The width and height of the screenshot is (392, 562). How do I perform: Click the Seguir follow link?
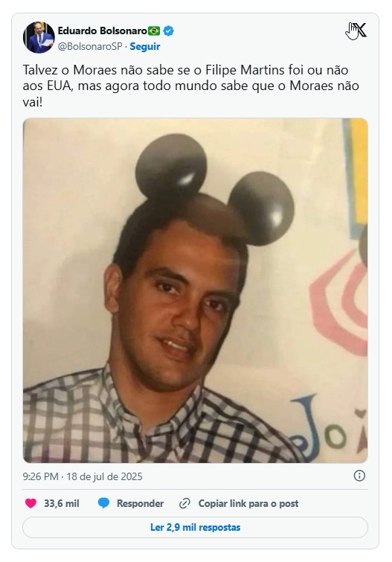(145, 47)
